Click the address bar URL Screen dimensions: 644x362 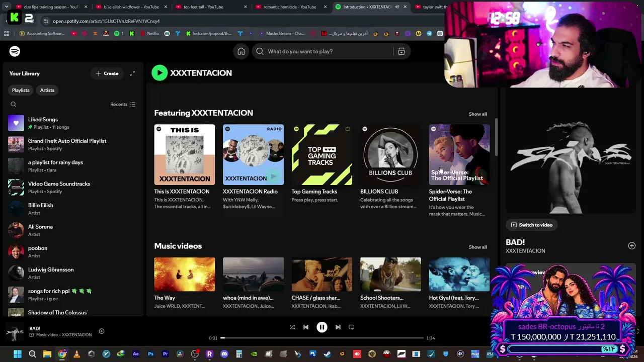(x=106, y=21)
